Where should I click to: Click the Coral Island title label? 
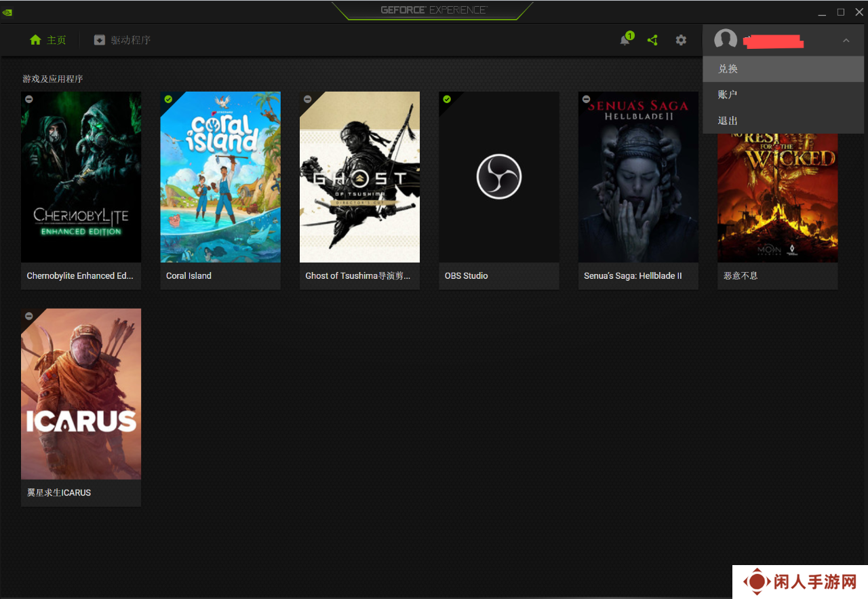point(189,276)
